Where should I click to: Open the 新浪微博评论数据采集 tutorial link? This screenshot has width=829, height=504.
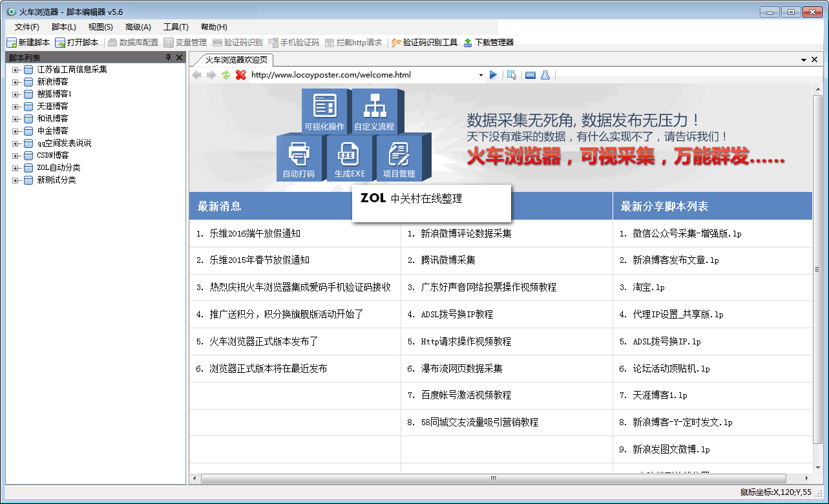click(466, 233)
